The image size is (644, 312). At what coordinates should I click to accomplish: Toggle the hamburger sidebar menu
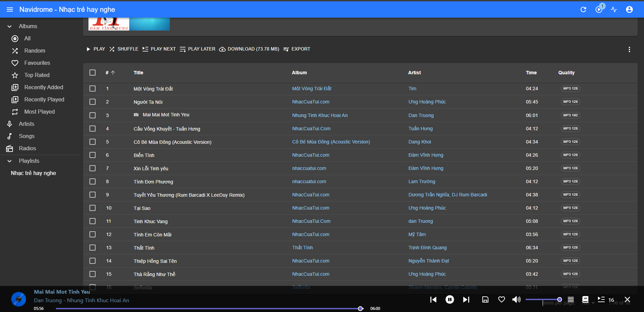coord(10,9)
